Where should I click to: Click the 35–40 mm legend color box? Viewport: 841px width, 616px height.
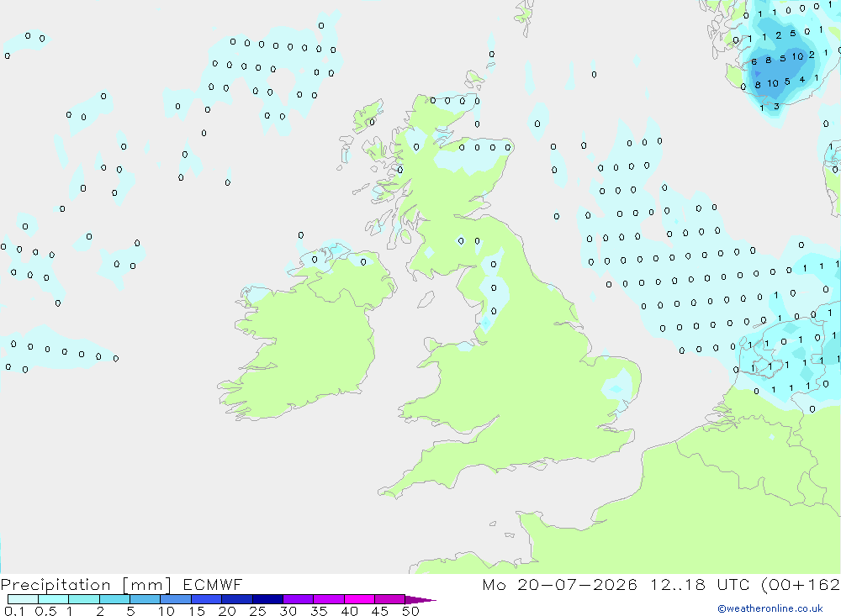coord(328,599)
